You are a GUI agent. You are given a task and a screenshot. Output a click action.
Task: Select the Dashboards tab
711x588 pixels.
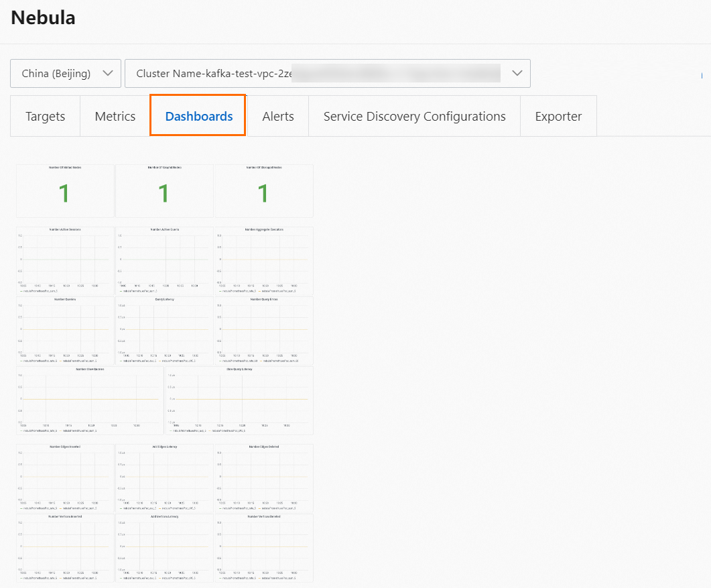point(198,116)
